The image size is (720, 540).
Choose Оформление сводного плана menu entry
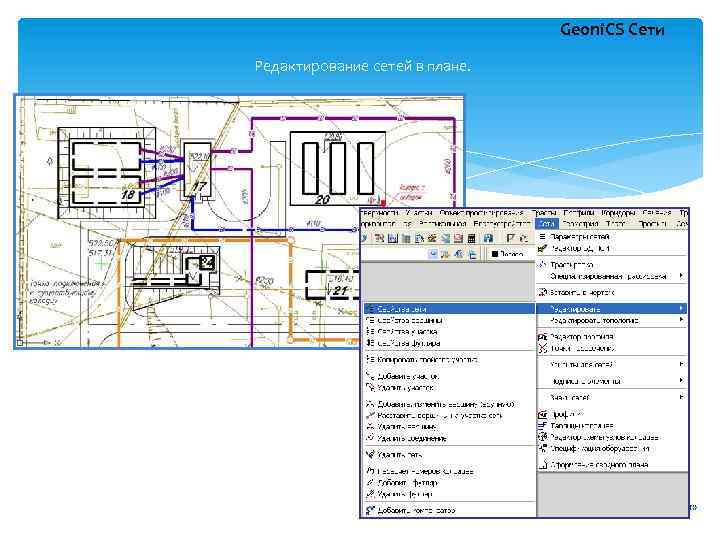599,465
